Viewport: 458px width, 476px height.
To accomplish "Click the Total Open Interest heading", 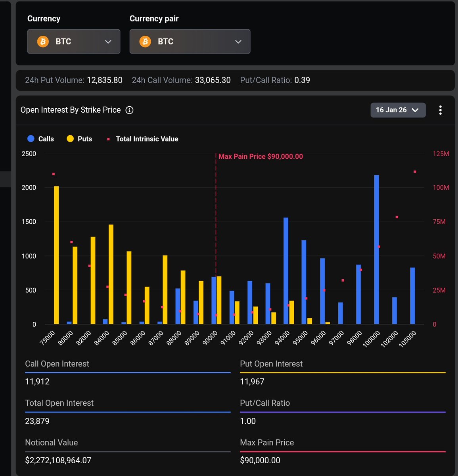I will (59, 403).
